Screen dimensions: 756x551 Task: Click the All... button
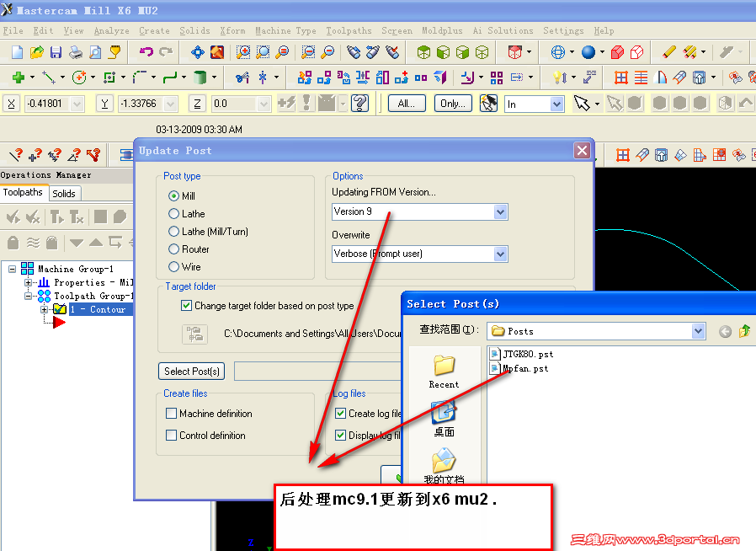click(x=407, y=104)
